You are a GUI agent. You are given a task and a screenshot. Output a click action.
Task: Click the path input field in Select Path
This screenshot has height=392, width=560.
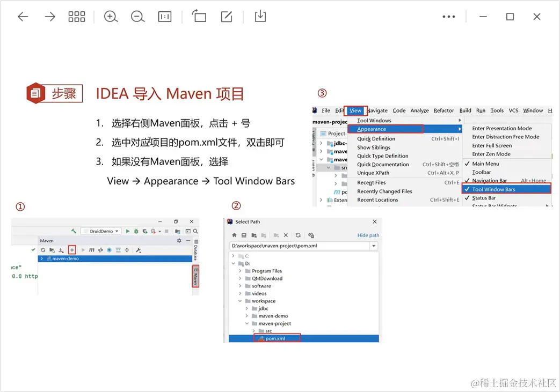299,246
